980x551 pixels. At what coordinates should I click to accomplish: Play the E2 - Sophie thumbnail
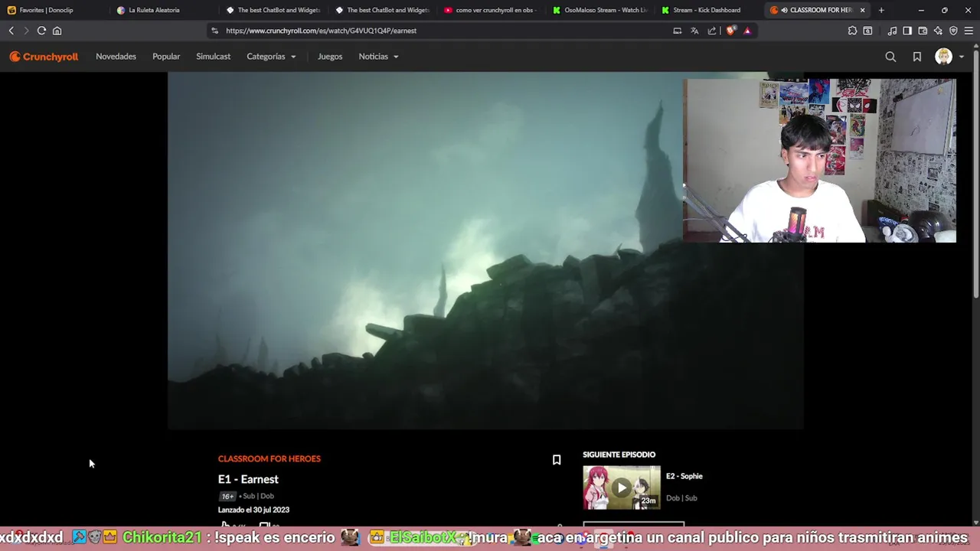622,487
